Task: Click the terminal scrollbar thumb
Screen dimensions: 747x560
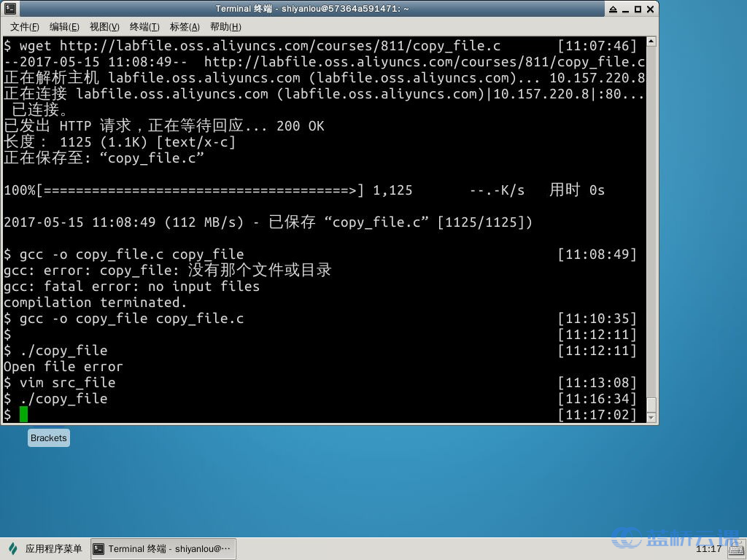Action: (x=651, y=405)
